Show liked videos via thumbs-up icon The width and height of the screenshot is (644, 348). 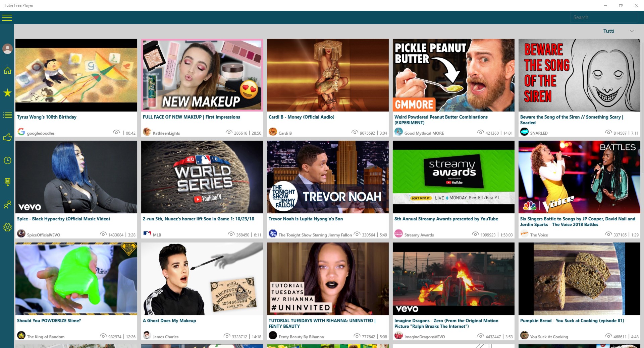click(x=7, y=137)
